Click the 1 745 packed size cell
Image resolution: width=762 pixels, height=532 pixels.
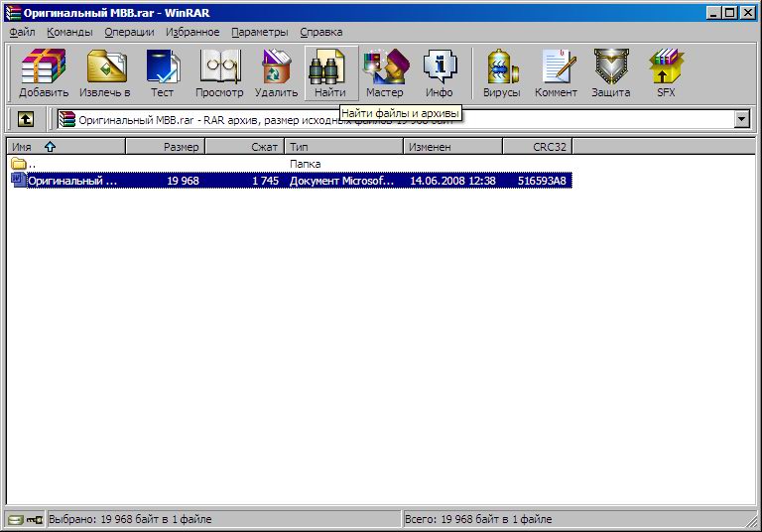pyautogui.click(x=265, y=181)
